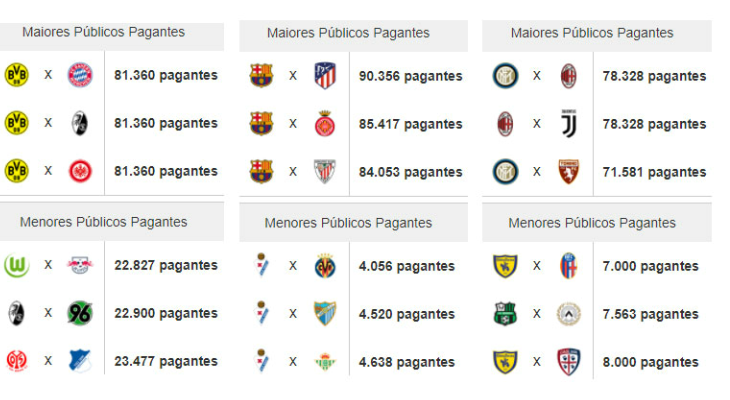Click the Juventus logo
The height and width of the screenshot is (400, 730).
click(569, 124)
